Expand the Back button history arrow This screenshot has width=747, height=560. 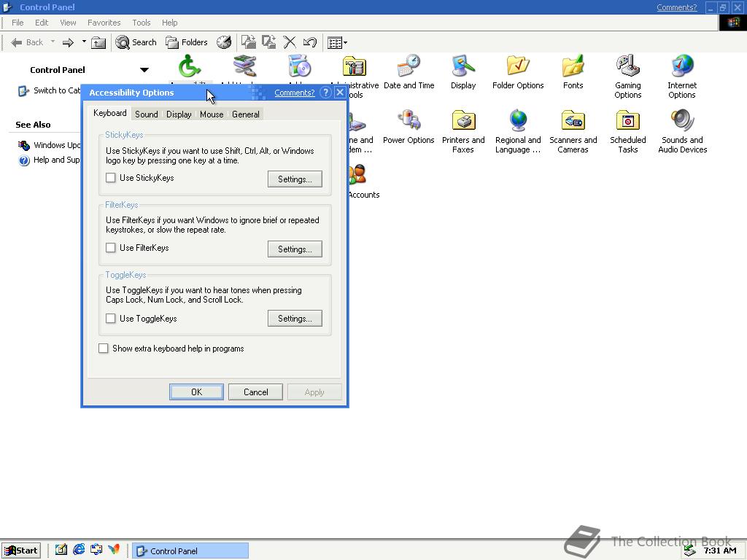pyautogui.click(x=53, y=42)
